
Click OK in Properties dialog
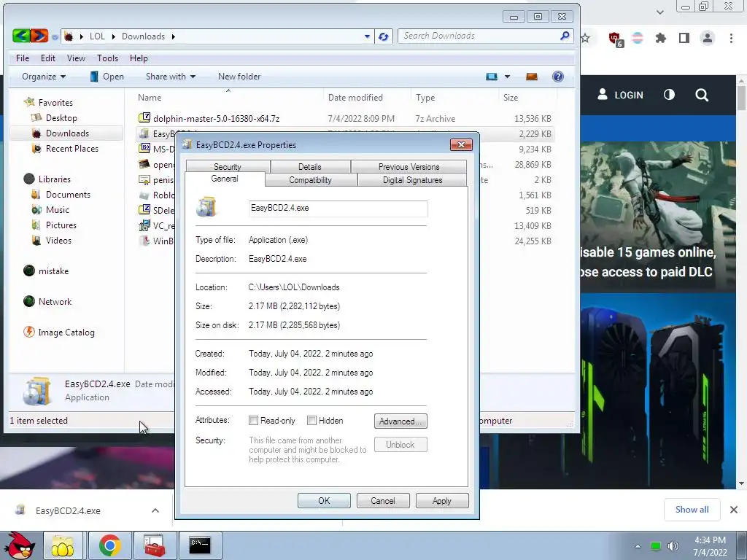[x=324, y=500]
